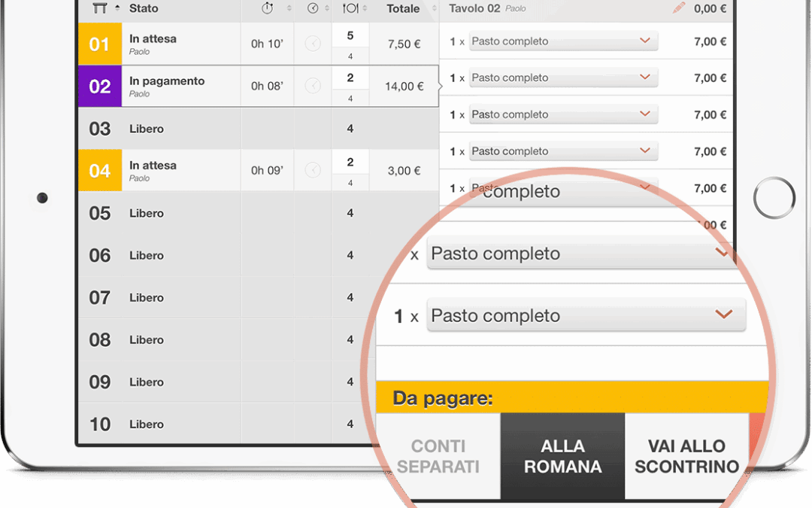The image size is (812, 508).
Task: Select the Alla Romana payment option
Action: click(562, 456)
